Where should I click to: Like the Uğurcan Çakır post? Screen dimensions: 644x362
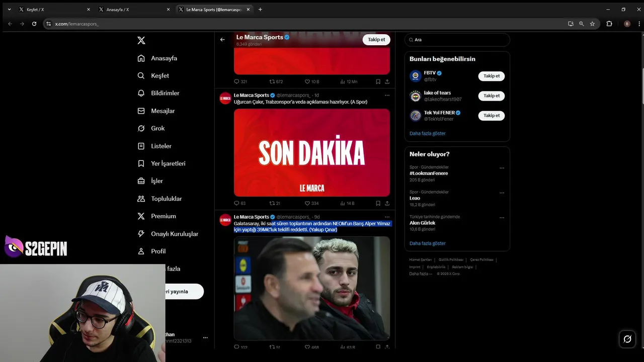click(x=307, y=203)
